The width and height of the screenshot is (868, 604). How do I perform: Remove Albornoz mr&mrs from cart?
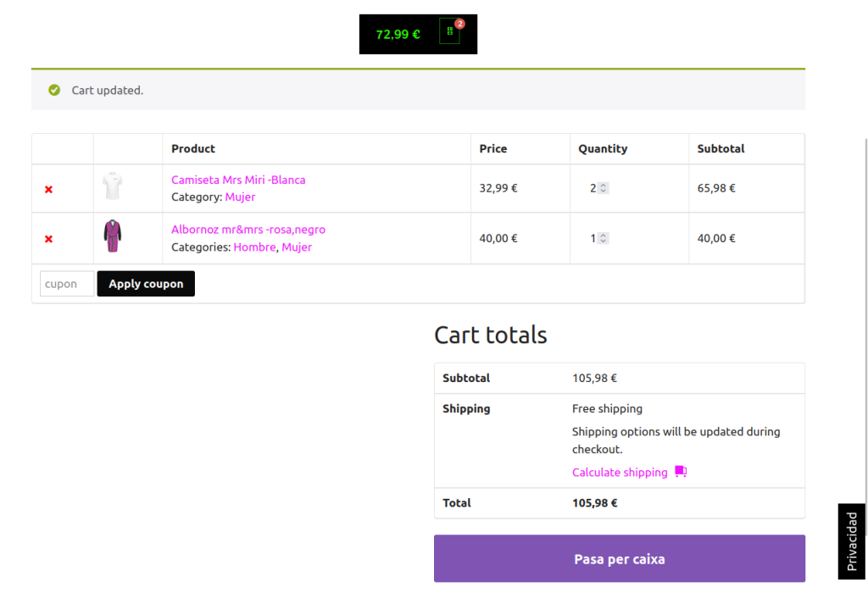(x=48, y=239)
